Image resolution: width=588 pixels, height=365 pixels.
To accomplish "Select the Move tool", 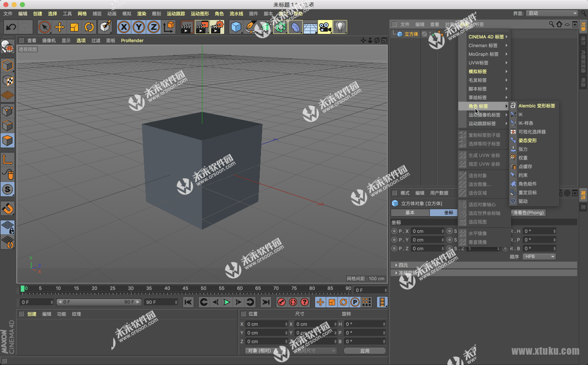I will coord(59,27).
